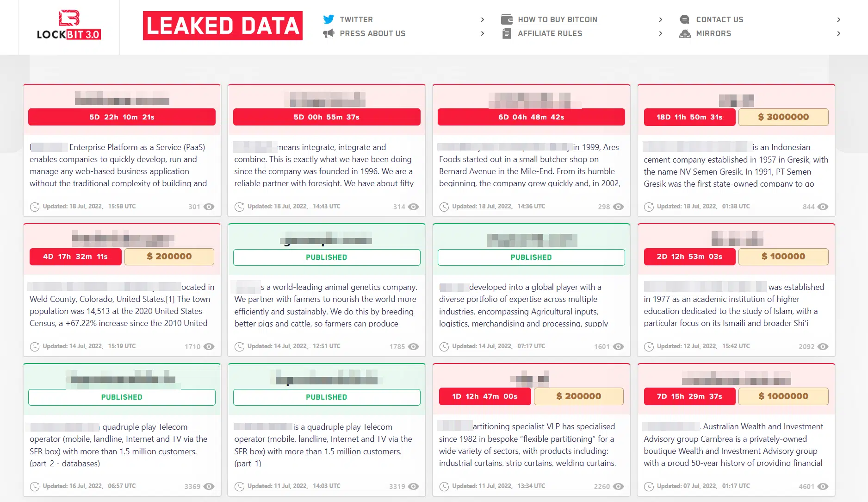Click the wallet icon beside How To Buy Bitcoin
This screenshot has height=502, width=868.
coord(507,19)
